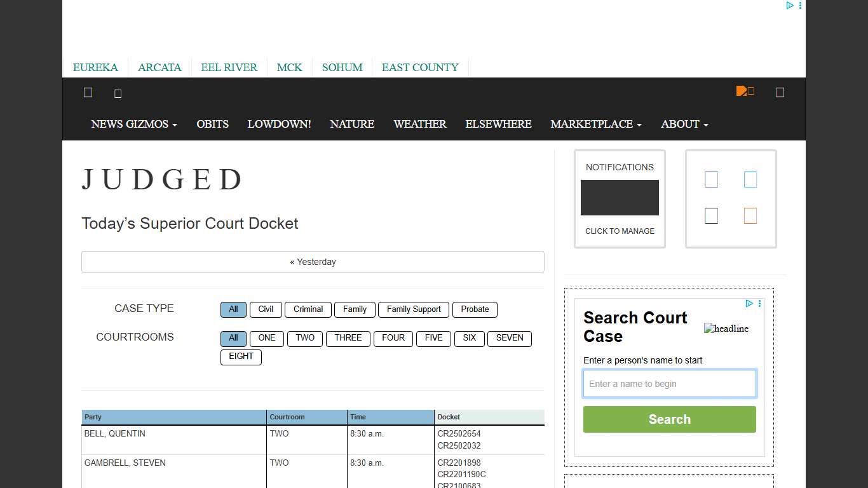Toggle the Probate case type filter
The height and width of the screenshot is (488, 868).
(475, 309)
